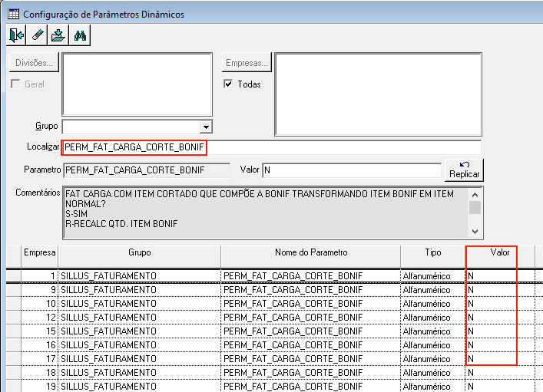Click the down arrow of Comentários scrollbar

pyautogui.click(x=475, y=232)
